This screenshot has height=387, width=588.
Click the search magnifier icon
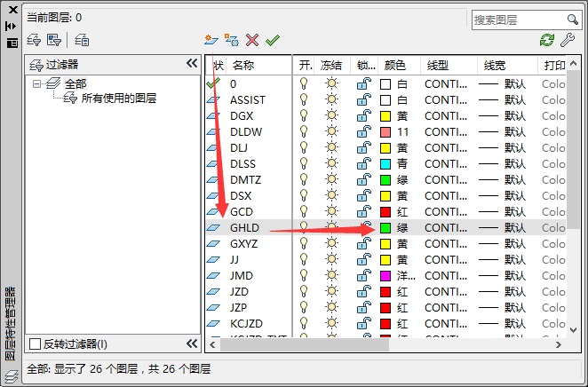573,20
